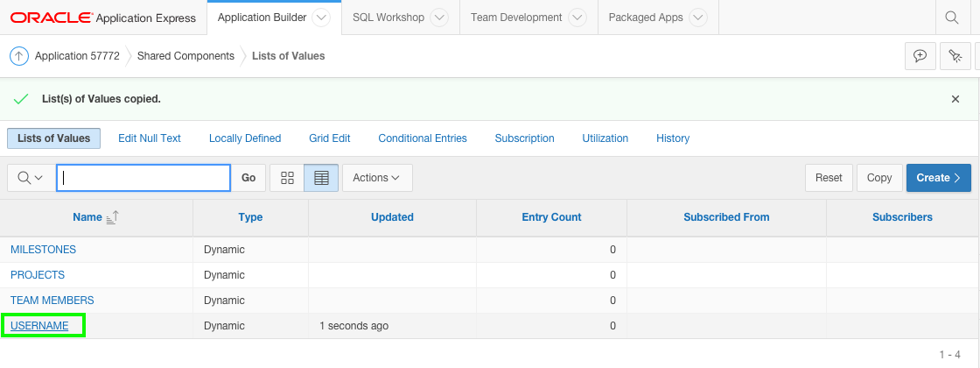Click the feedback comment bubble icon
Image resolution: width=980 pixels, height=368 pixels.
(920, 56)
